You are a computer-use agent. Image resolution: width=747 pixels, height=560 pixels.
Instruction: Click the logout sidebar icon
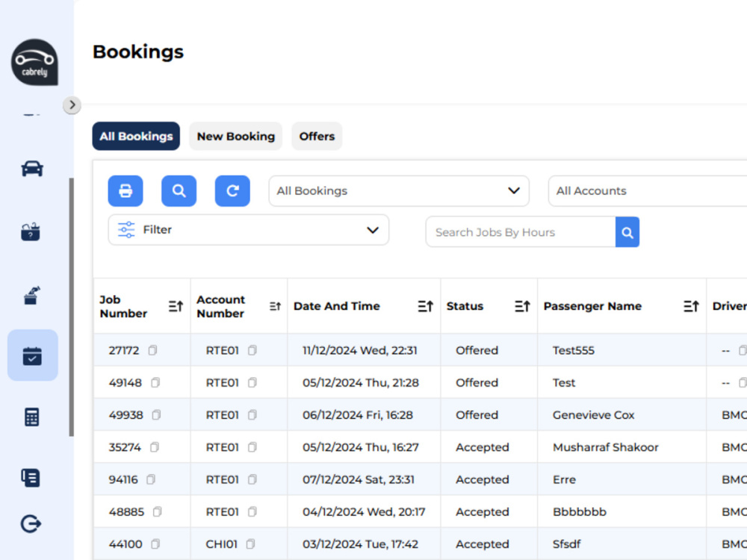coord(31,524)
